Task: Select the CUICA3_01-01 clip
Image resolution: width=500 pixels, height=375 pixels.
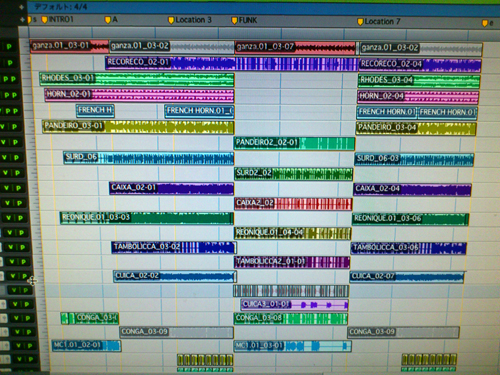Action: pos(295,305)
